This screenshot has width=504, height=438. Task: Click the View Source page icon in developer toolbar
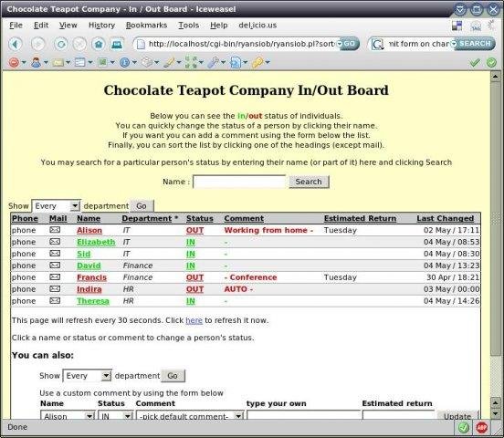236,62
